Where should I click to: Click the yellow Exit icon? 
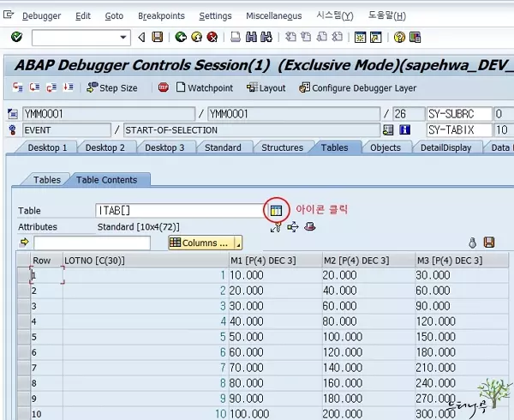coord(196,37)
